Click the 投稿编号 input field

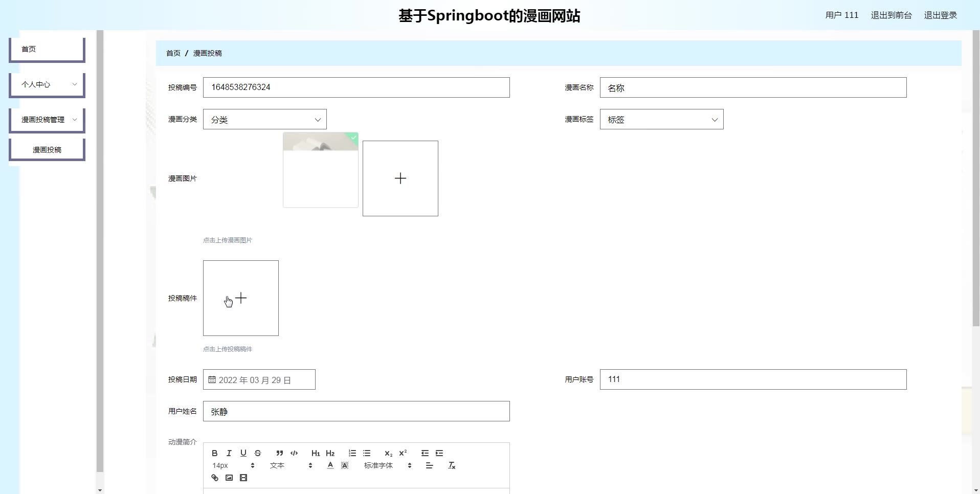[x=357, y=87]
